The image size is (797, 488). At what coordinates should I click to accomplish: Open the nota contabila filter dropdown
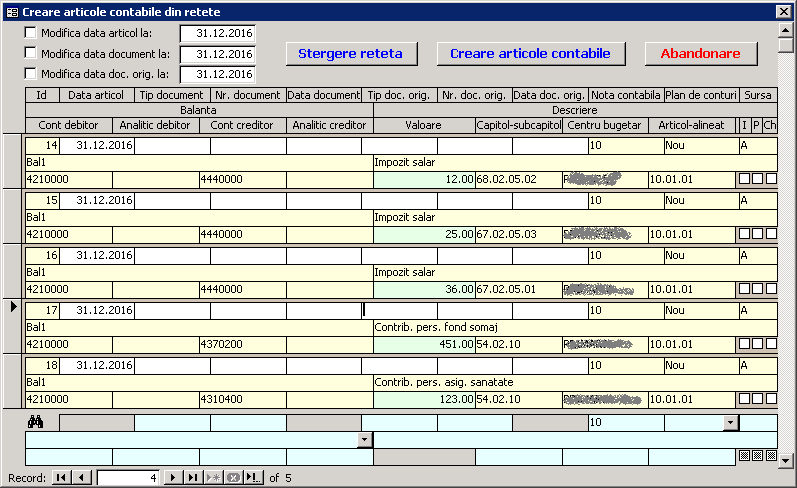(x=730, y=423)
